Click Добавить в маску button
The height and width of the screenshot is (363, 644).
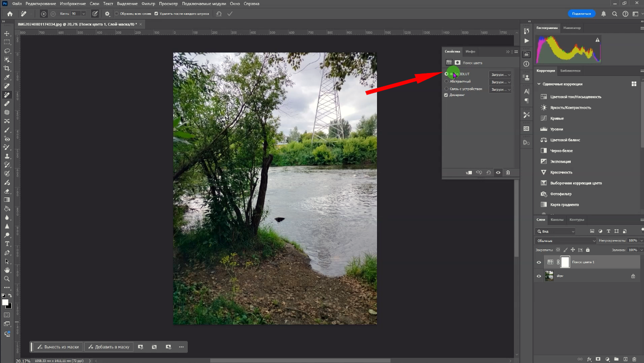(x=108, y=347)
